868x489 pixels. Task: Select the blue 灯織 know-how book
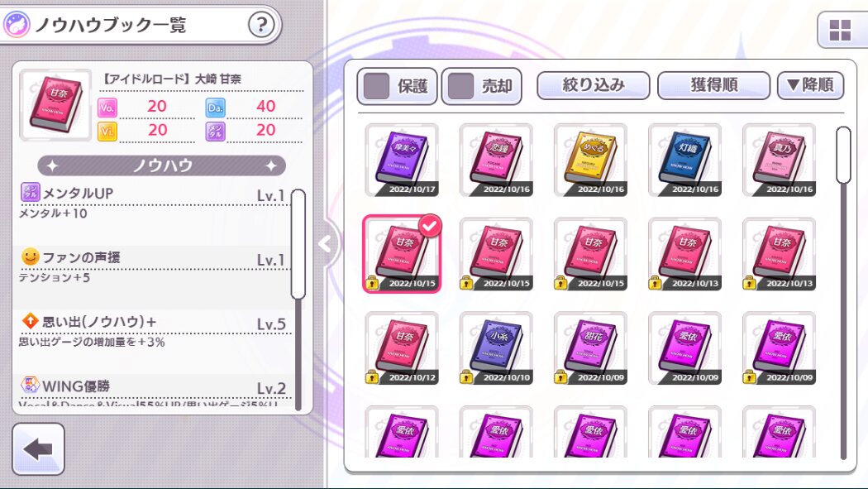coord(684,160)
